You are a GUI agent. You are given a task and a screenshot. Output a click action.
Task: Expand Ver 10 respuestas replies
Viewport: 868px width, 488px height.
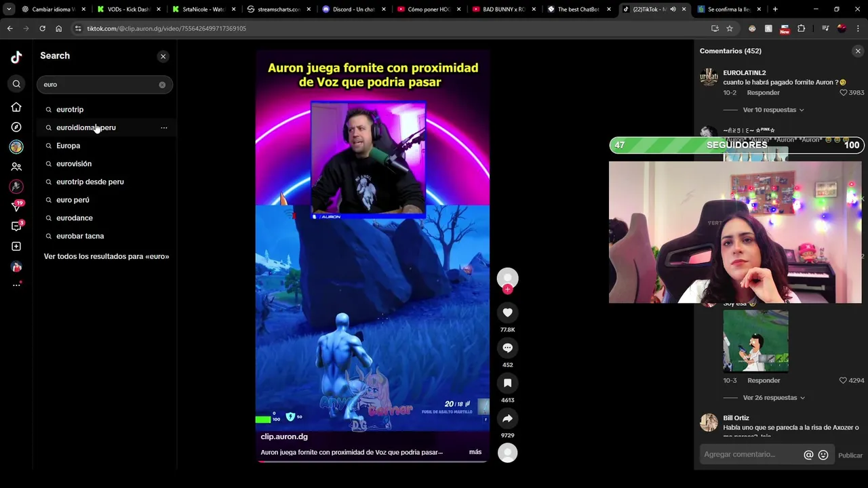coord(773,110)
